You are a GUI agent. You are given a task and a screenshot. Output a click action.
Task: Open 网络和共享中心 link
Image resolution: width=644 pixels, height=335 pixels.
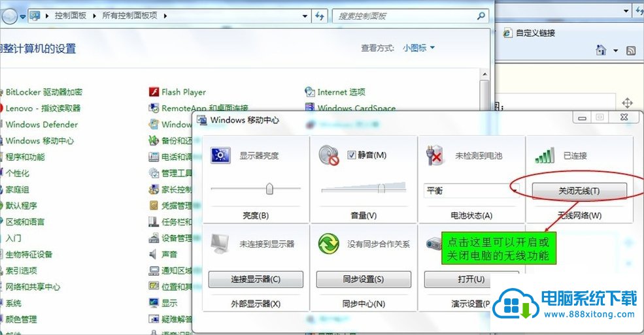click(x=33, y=287)
